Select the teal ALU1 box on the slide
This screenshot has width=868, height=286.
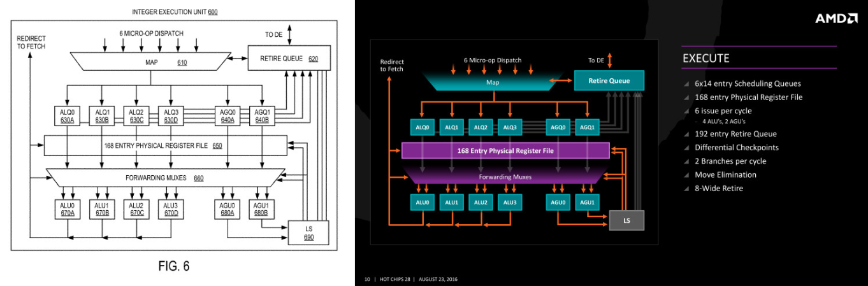click(x=452, y=203)
